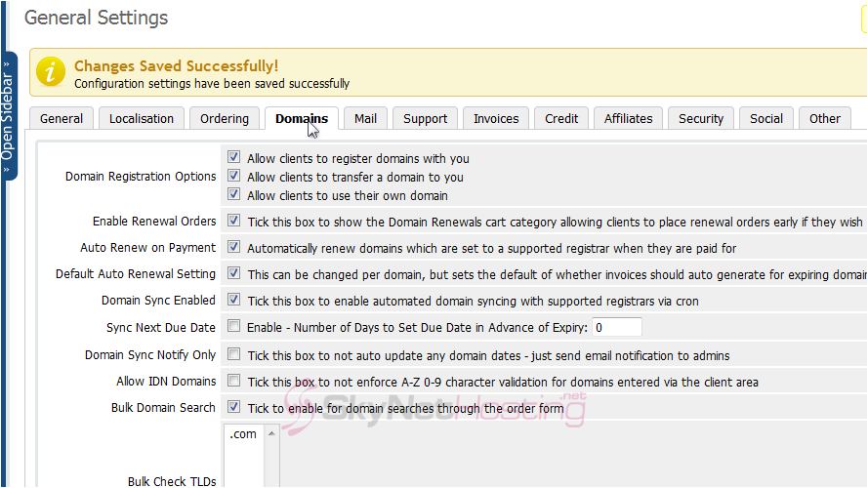Click the Allow IDN Domains label

click(166, 382)
